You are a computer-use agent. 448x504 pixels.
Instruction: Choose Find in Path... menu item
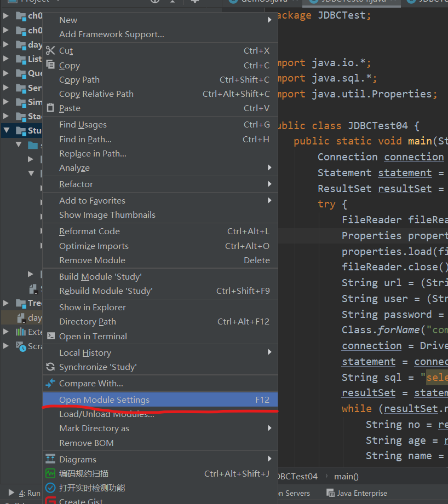(160, 139)
